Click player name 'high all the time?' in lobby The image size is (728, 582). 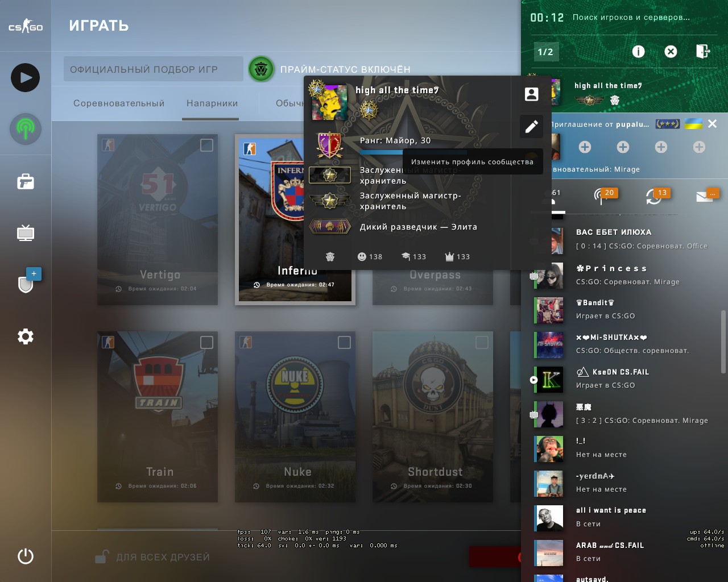[x=608, y=86]
